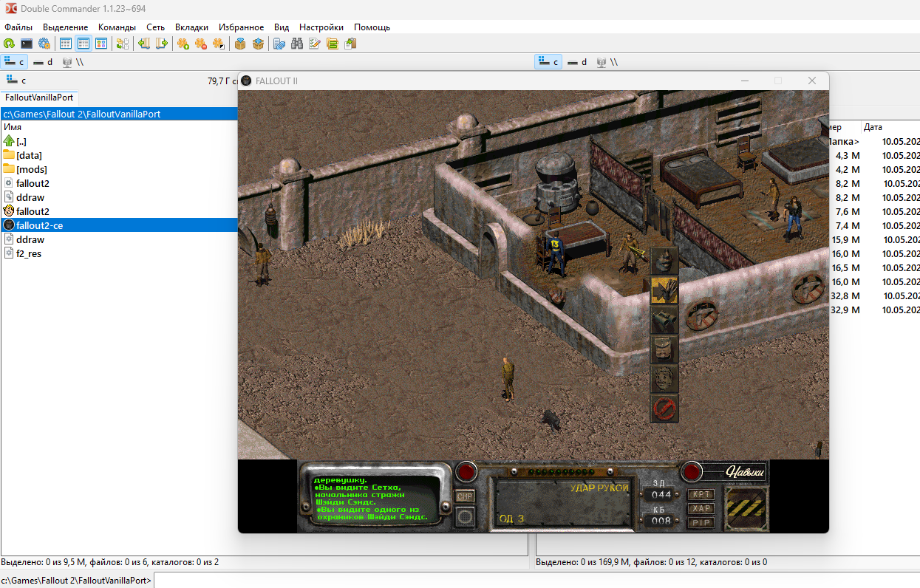The image size is (920, 588).
Task: Click the checklist with pencil toolbar icon
Action: click(x=315, y=44)
